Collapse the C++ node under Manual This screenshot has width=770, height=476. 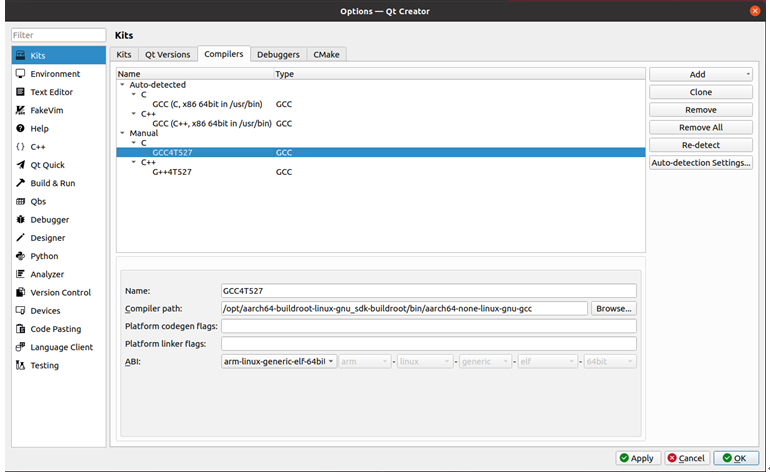click(x=134, y=162)
